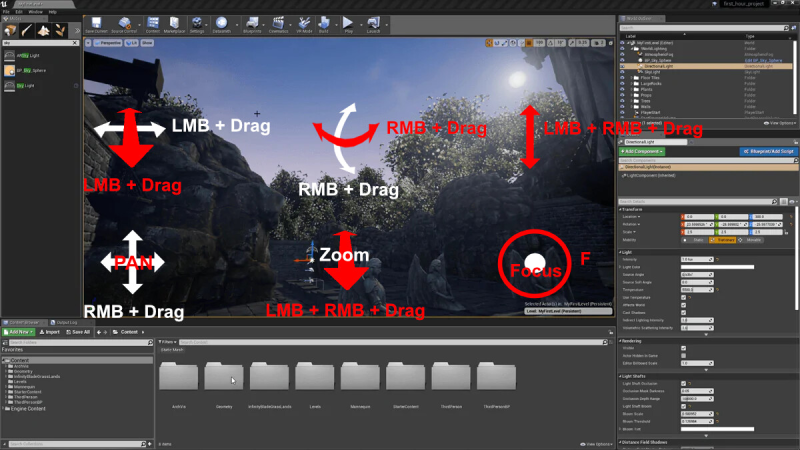Screen dimensions: 800x450
Task: Open the Bloom Tint color swatch
Action: [x=717, y=429]
